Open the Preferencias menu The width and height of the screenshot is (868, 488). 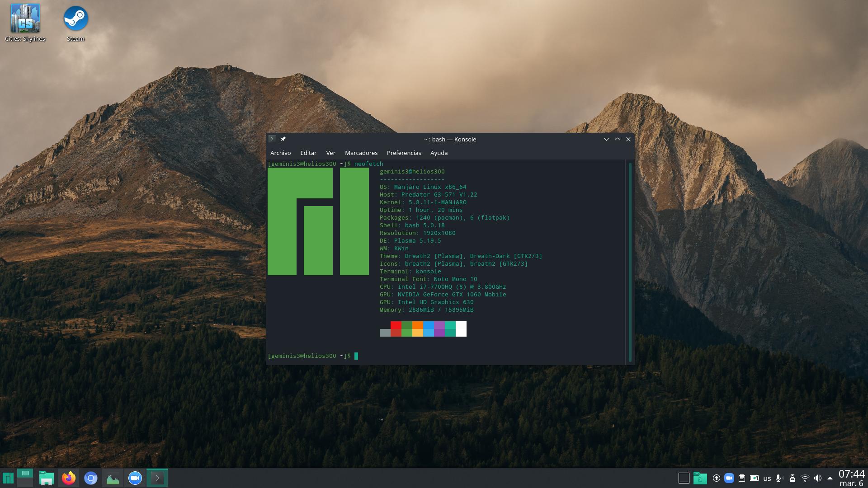click(x=404, y=153)
